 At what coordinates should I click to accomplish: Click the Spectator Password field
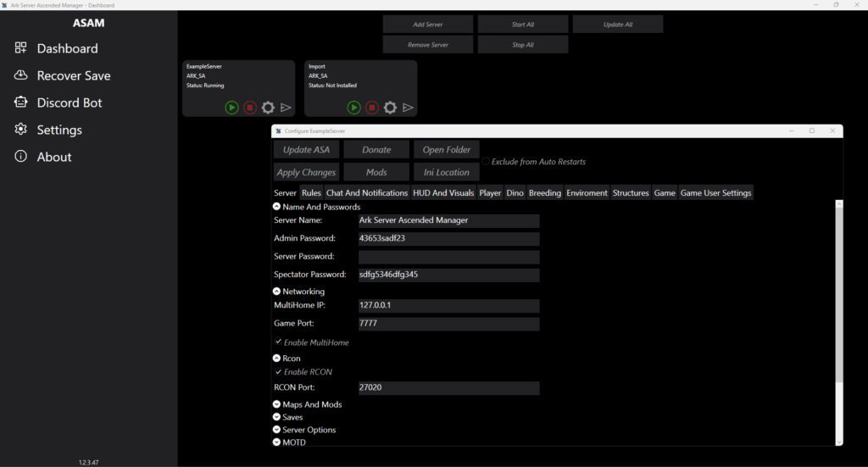[x=449, y=275]
